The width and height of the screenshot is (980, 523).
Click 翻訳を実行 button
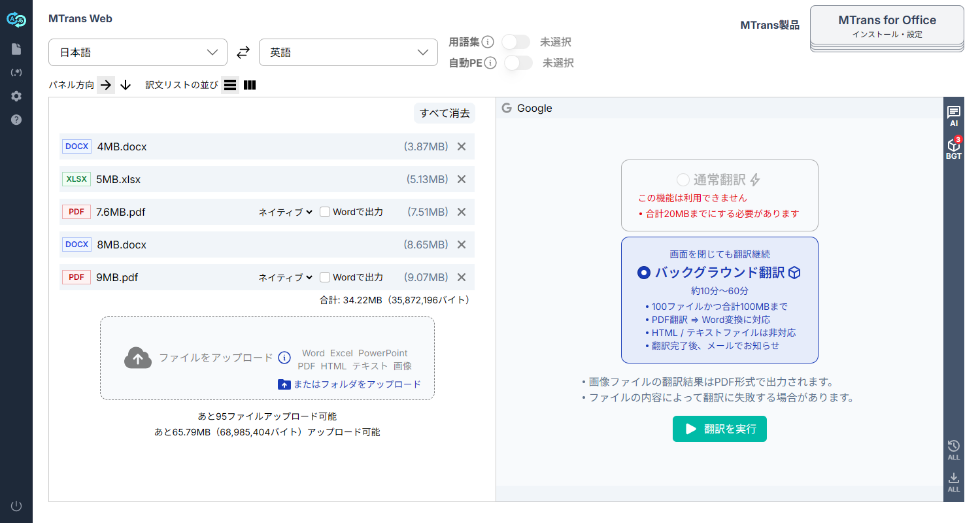click(720, 429)
